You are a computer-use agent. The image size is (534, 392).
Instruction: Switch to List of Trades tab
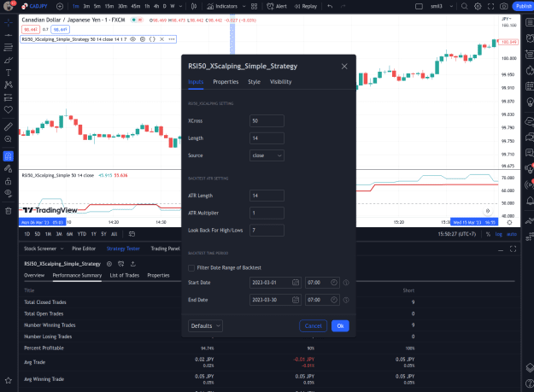click(124, 275)
